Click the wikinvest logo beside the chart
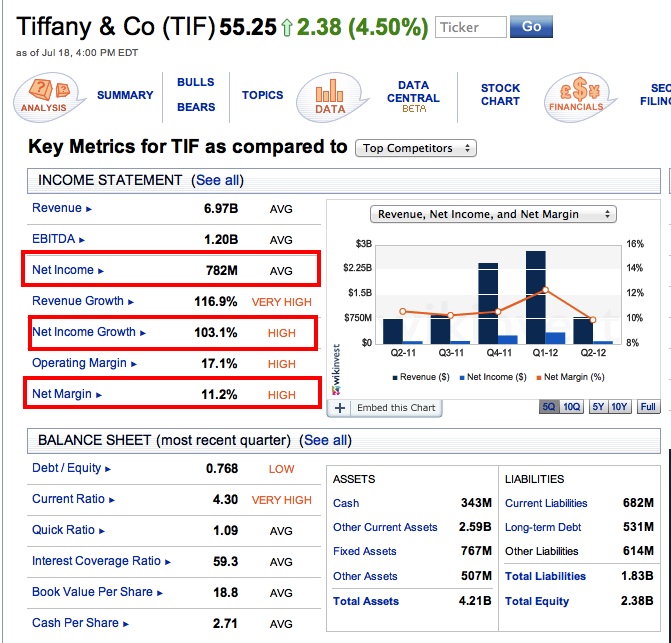Screen dimensions: 671x643 point(336,369)
